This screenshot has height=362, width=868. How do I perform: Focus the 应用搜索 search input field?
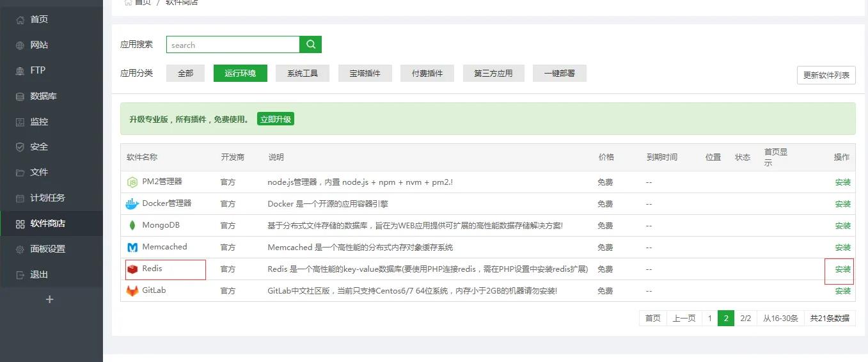[233, 45]
